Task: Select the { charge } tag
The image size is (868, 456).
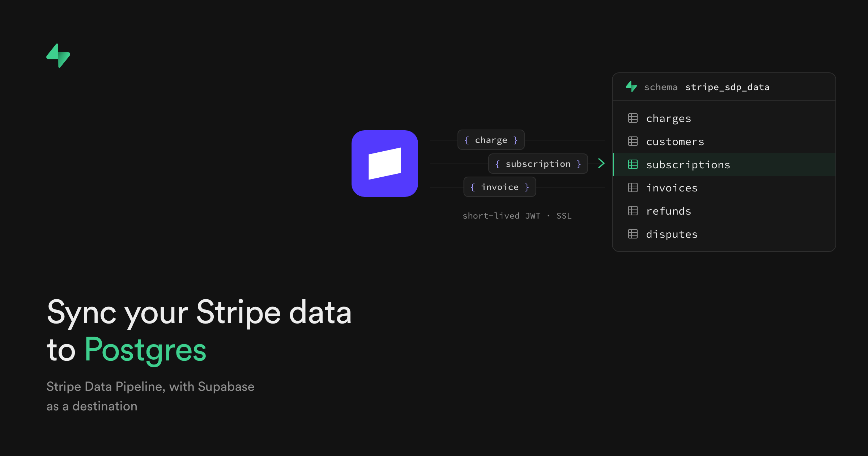Action: tap(491, 140)
